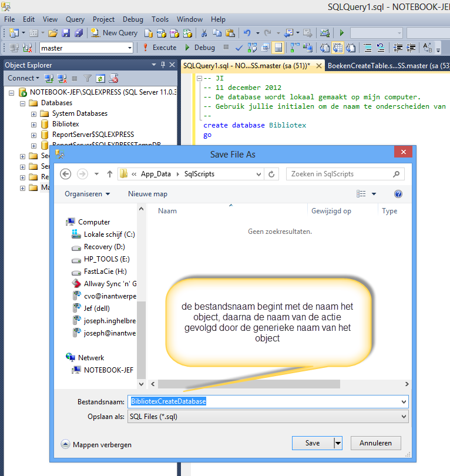Expand the ReportServer$SQLEXPRESS database node
Image resolution: width=450 pixels, height=476 pixels.
coord(33,135)
